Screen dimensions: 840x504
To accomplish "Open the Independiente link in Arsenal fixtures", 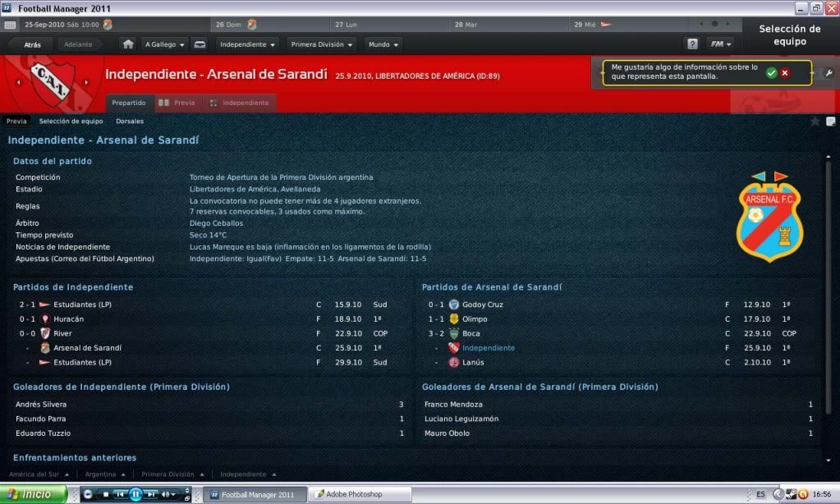I will tap(488, 348).
